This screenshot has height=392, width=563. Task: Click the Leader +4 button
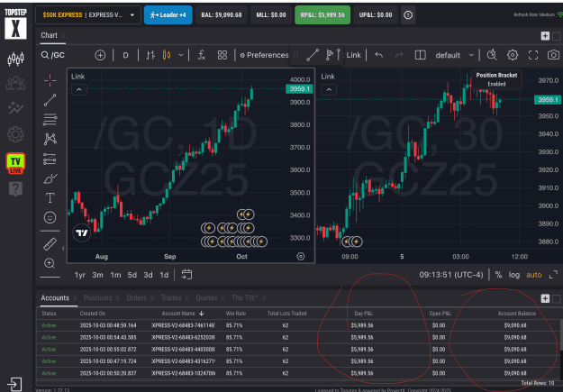click(x=168, y=15)
